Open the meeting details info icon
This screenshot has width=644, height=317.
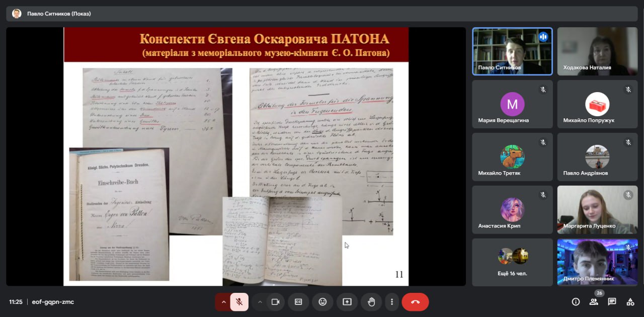click(576, 302)
